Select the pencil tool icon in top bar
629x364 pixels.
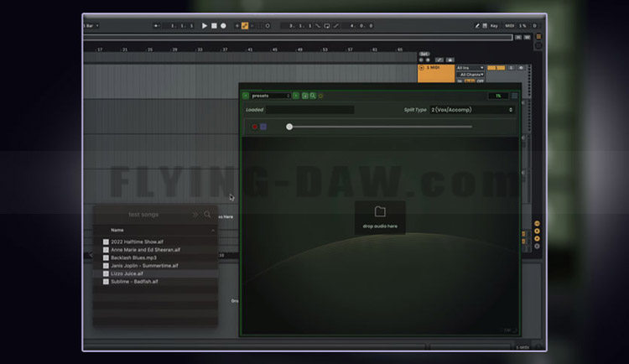[x=477, y=26]
